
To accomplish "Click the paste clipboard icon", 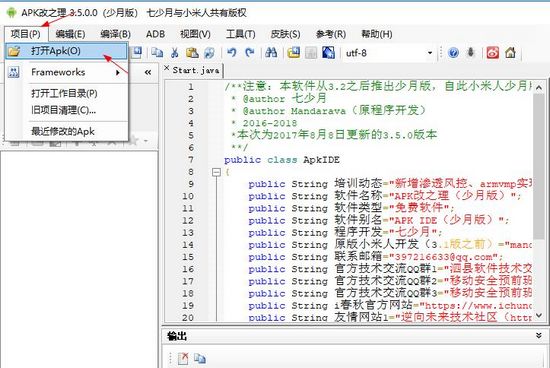I will point(192,53).
